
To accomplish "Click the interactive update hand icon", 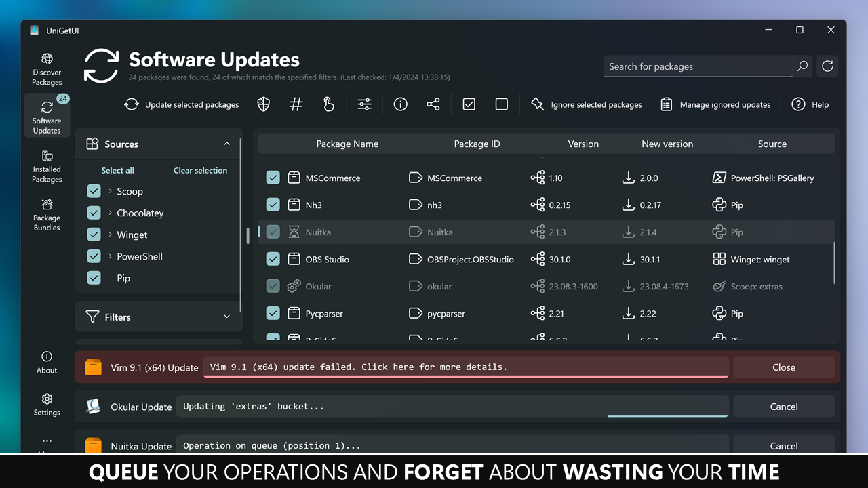I will coord(329,104).
